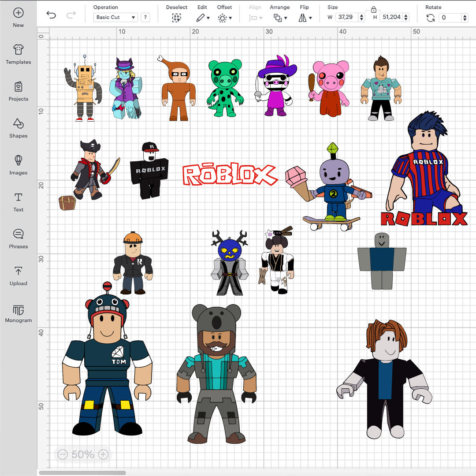Zoom out with the minus button
The width and height of the screenshot is (476, 476).
point(63,454)
